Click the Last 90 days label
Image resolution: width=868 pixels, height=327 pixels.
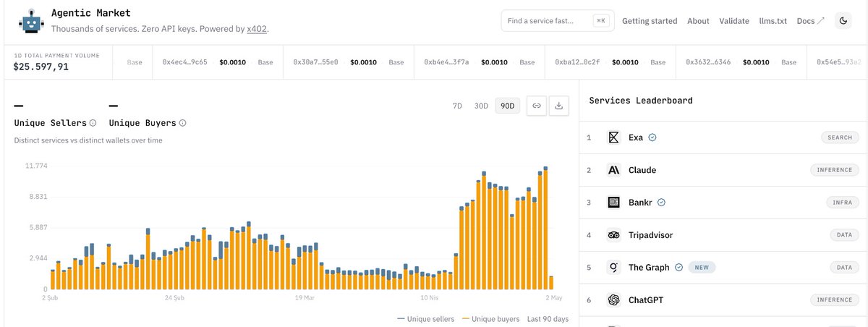tap(548, 318)
